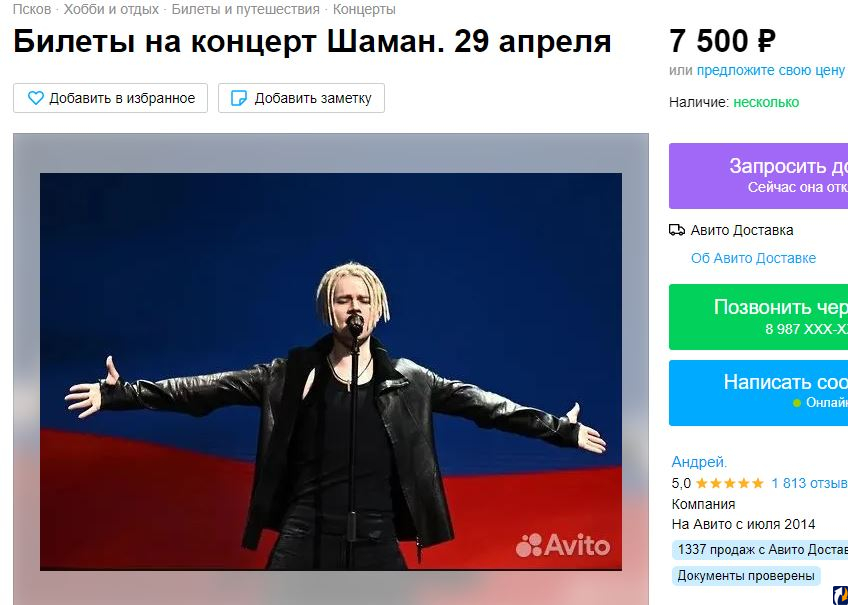Open the Псков breadcrumb link
The width and height of the screenshot is (848, 605).
[x=32, y=9]
